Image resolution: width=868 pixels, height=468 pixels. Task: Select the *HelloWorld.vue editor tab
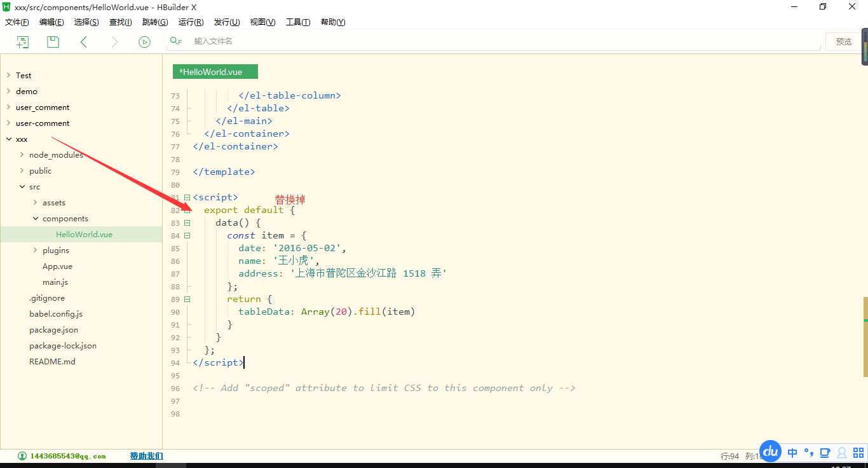tap(215, 72)
